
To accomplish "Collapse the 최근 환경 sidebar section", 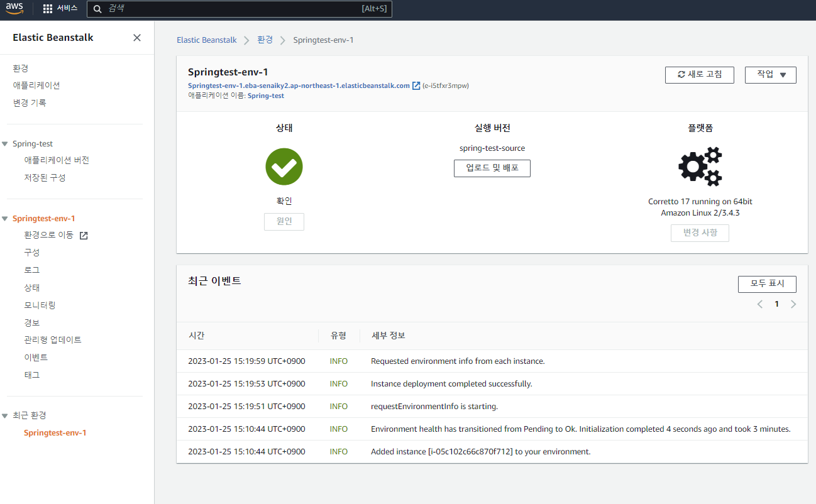I will 5,415.
